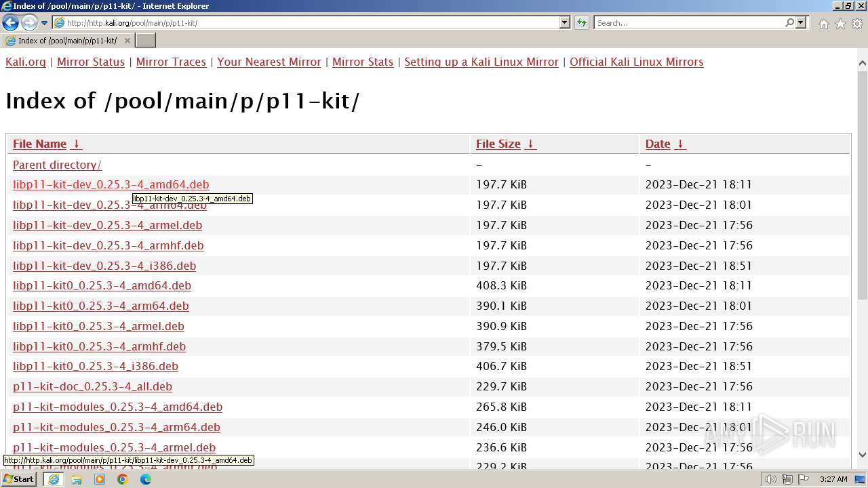
Task: Download libp11-kit0_0.25.3-4_armhf.deb
Action: coord(99,346)
